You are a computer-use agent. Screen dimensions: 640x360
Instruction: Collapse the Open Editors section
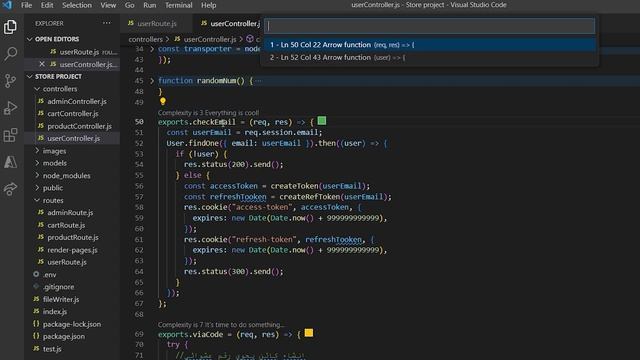[29, 39]
